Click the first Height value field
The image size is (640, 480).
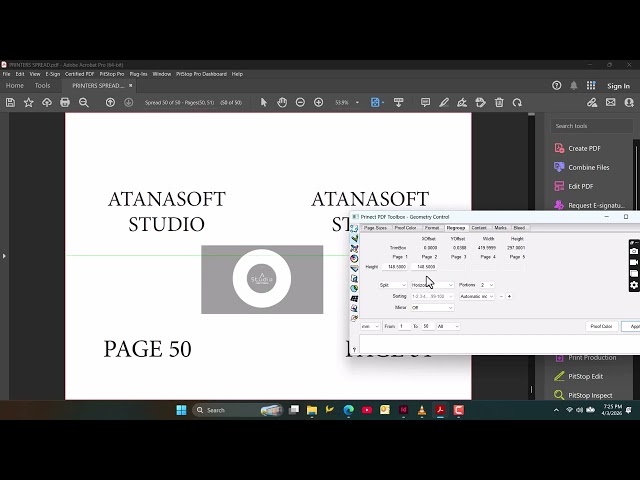click(x=395, y=267)
